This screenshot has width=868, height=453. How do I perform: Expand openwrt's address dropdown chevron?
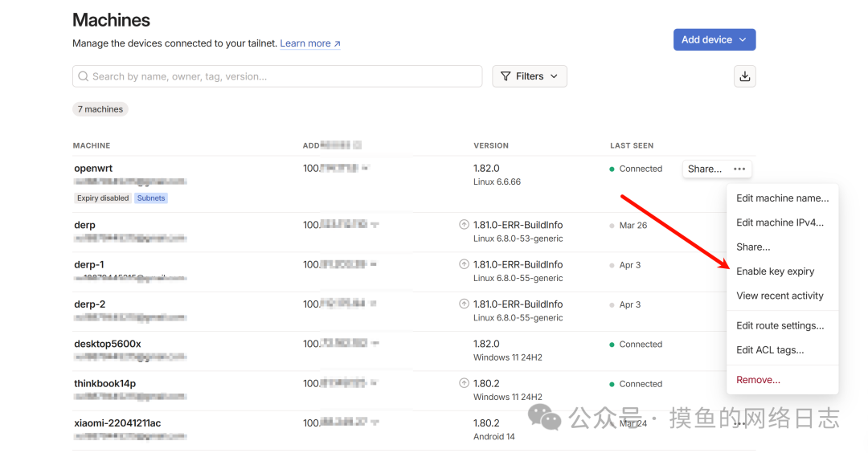click(x=365, y=169)
